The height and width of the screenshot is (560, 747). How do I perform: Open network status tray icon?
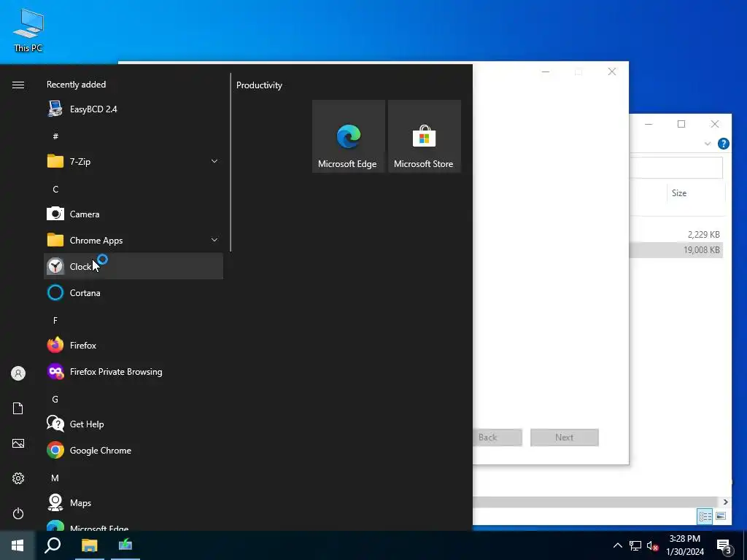635,545
